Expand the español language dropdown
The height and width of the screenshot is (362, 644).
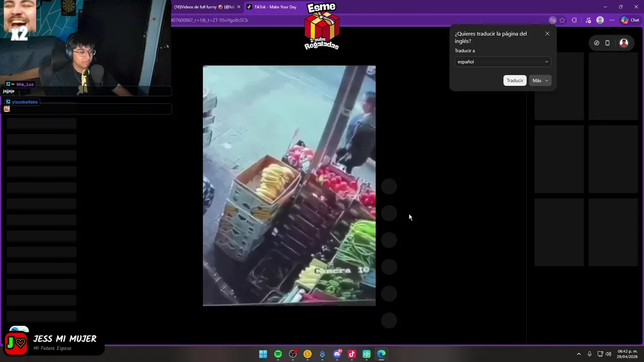pyautogui.click(x=503, y=62)
